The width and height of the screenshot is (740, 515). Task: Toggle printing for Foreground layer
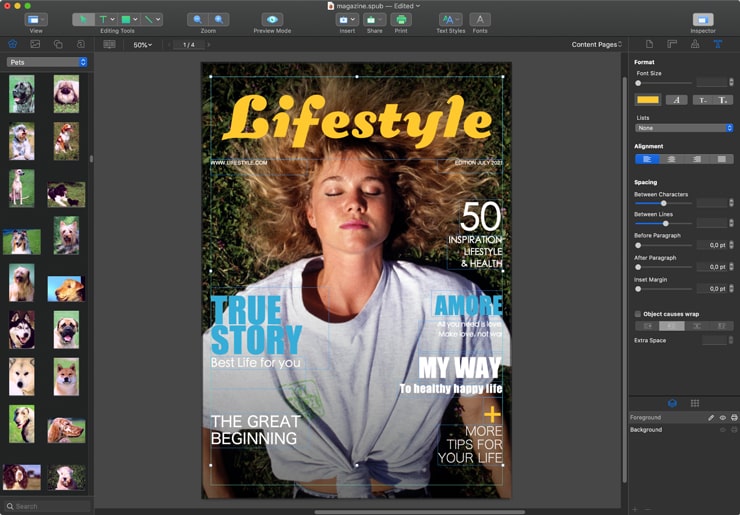734,417
